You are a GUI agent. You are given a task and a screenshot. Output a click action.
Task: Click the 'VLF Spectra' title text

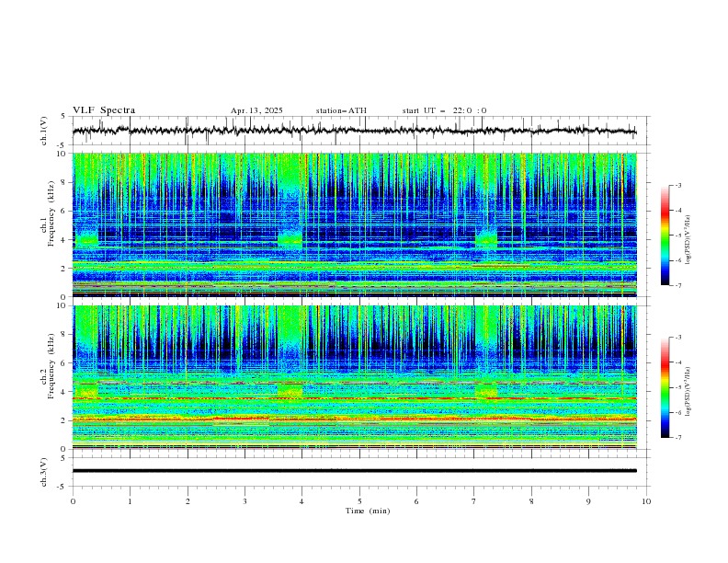104,110
